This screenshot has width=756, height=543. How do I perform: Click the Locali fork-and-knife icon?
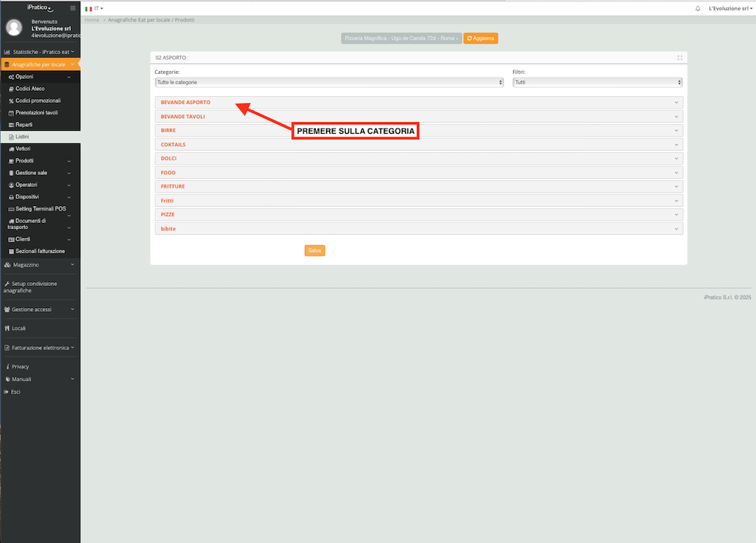coord(7,328)
